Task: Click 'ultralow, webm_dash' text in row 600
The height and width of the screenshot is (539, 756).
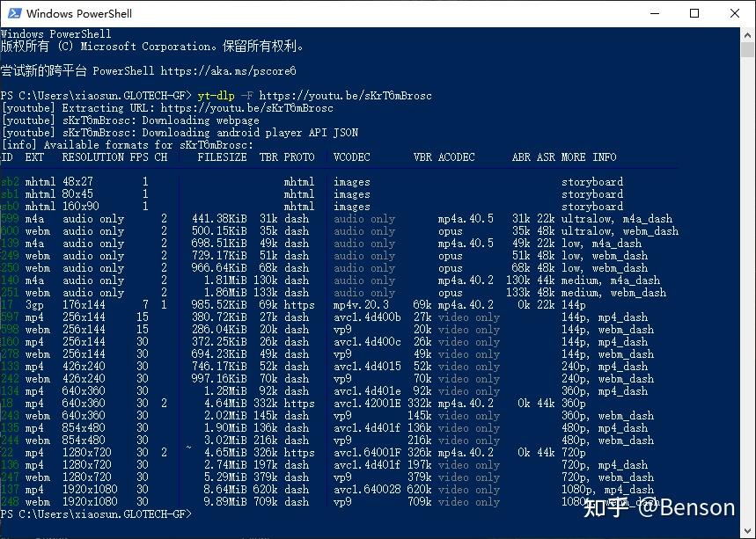Action: (620, 231)
